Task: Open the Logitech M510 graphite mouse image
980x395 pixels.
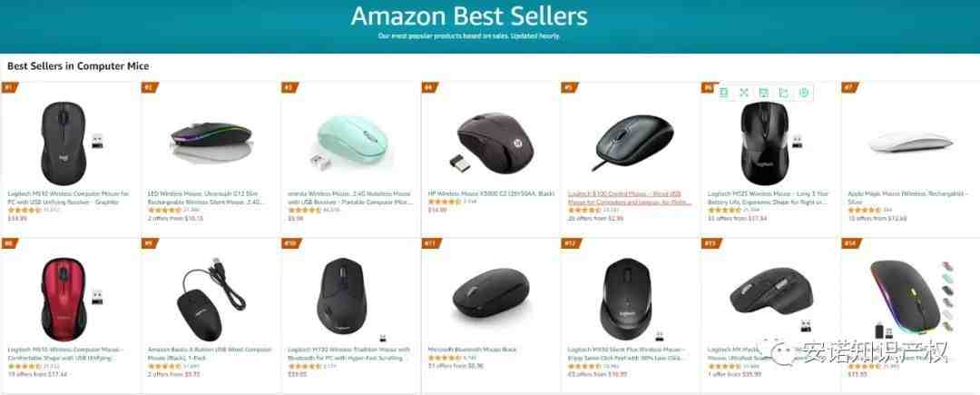Action: (x=69, y=143)
